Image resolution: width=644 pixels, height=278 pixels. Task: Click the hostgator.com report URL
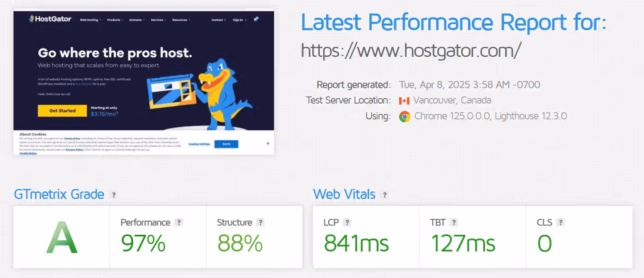click(x=411, y=51)
